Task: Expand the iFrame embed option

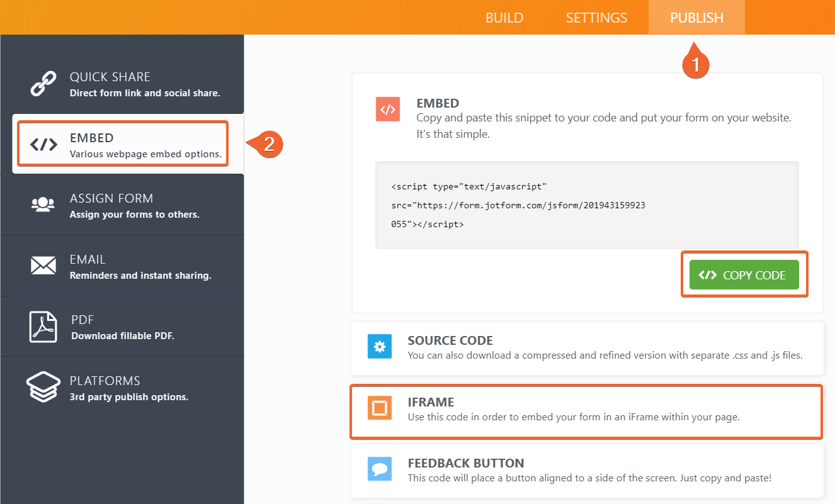Action: pos(587,409)
